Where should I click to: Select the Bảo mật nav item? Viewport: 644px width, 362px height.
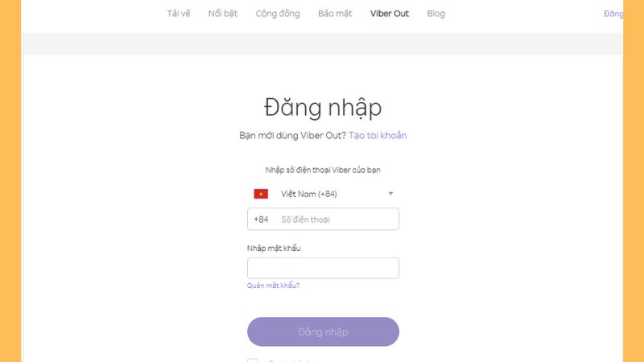(335, 14)
